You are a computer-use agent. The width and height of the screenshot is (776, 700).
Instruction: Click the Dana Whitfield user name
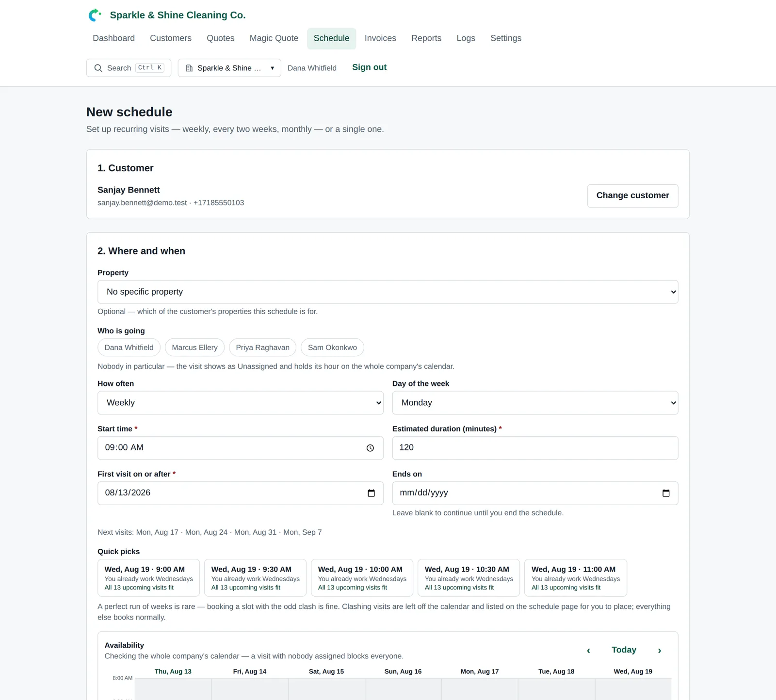point(312,68)
